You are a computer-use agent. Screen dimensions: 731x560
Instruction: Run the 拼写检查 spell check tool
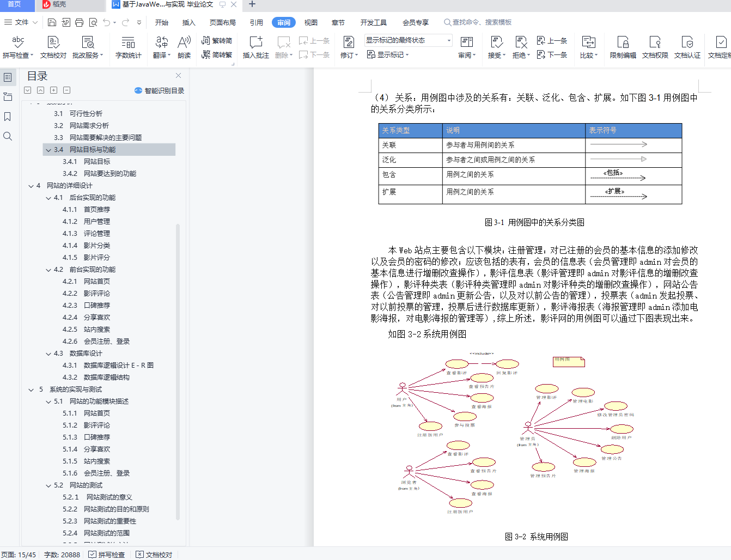click(17, 47)
